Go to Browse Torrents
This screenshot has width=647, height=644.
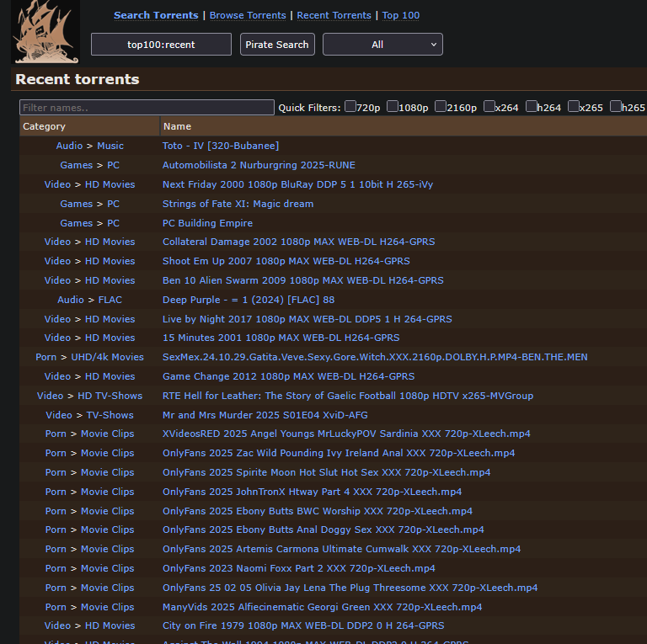coord(248,15)
